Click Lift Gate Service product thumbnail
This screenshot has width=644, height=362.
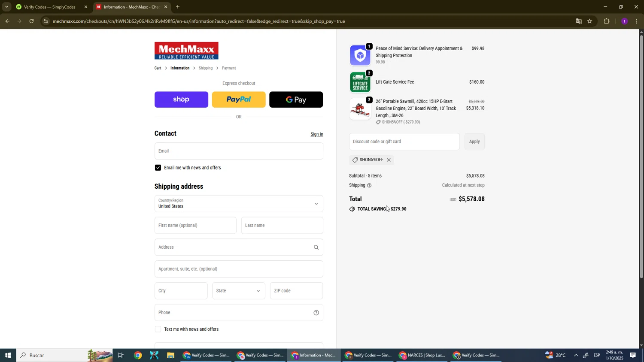[x=360, y=82]
